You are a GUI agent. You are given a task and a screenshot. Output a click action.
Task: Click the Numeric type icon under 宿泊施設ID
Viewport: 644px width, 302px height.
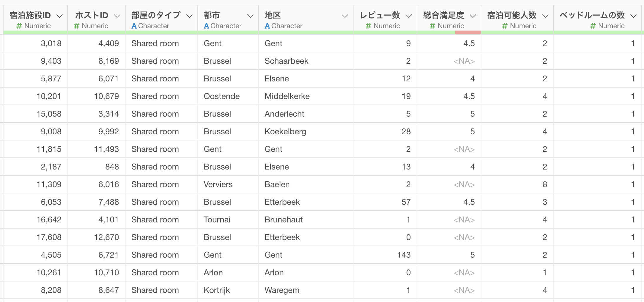click(19, 26)
